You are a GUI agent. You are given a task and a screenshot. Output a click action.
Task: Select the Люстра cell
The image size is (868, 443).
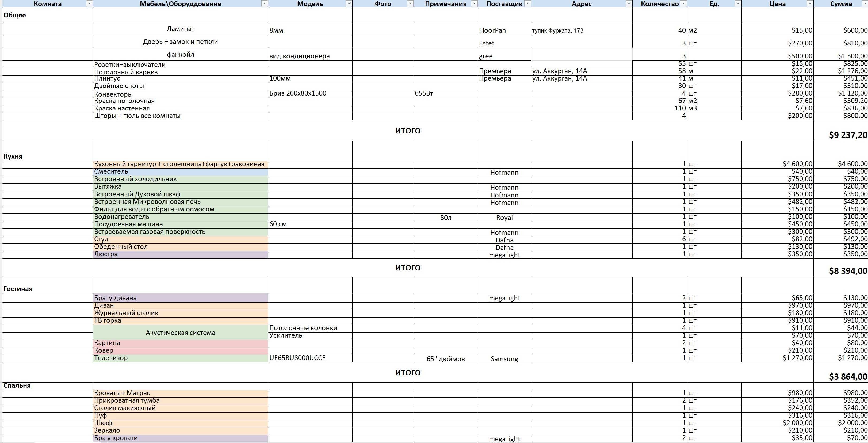tap(181, 254)
